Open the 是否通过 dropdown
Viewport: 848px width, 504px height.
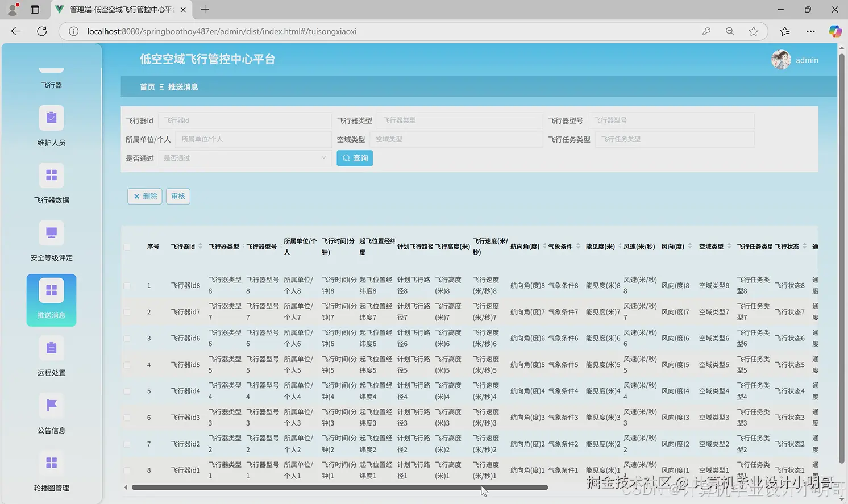(244, 158)
